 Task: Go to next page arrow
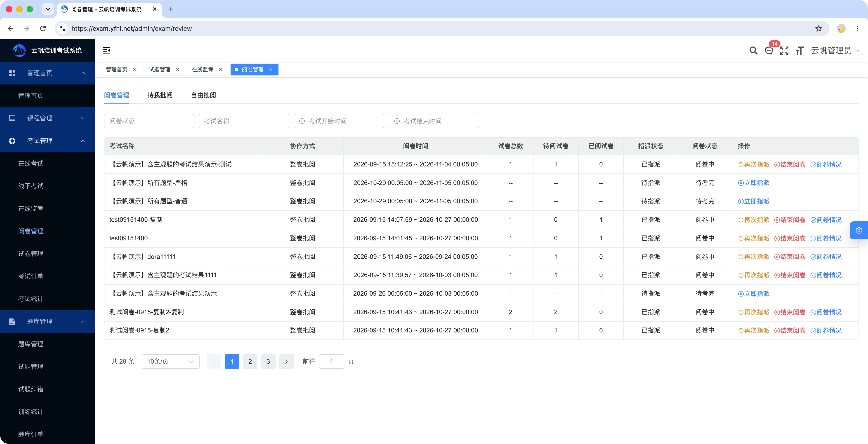pyautogui.click(x=286, y=361)
